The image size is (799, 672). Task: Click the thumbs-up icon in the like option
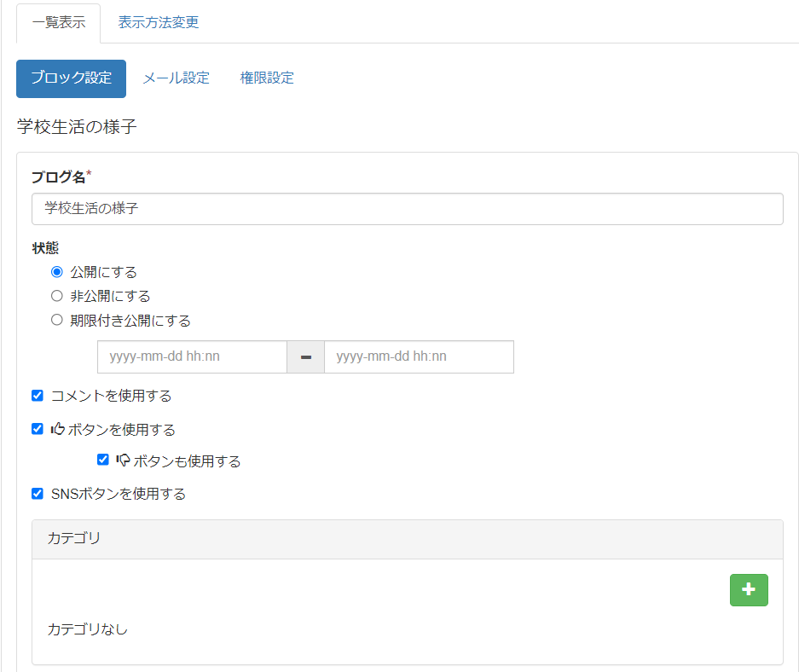click(58, 429)
